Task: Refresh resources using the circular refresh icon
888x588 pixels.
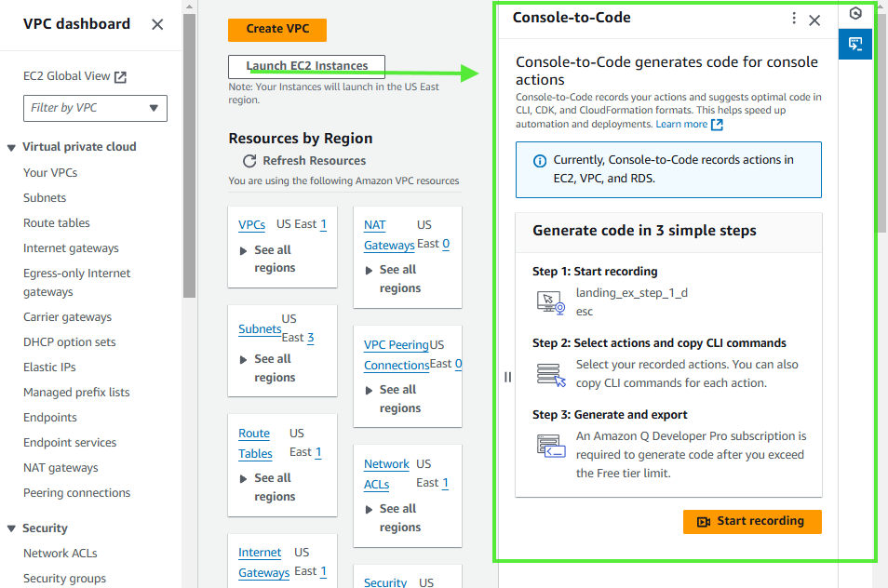Action: click(x=248, y=159)
